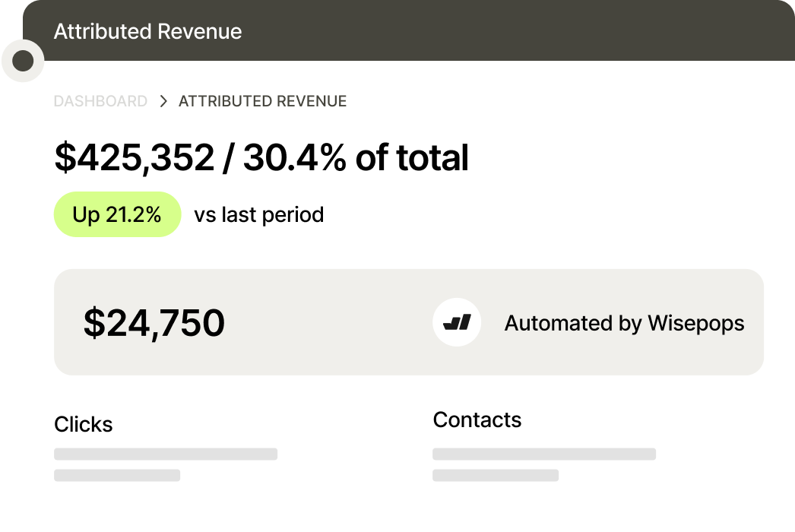Toggle the Up 21.2% growth badge

[x=117, y=214]
